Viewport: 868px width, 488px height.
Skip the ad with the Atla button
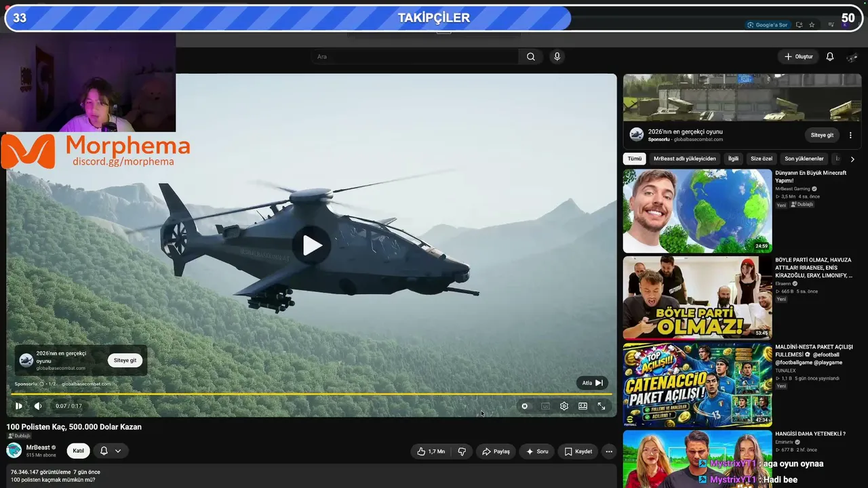tap(592, 383)
